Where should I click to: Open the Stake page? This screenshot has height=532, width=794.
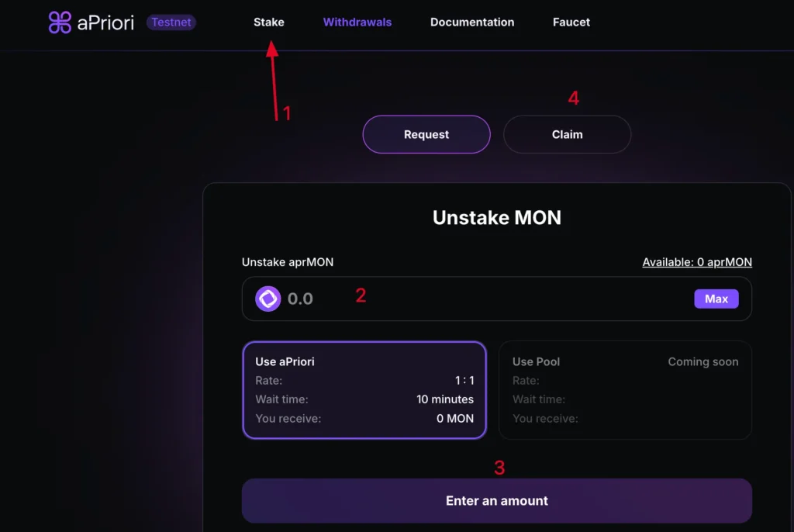(268, 22)
